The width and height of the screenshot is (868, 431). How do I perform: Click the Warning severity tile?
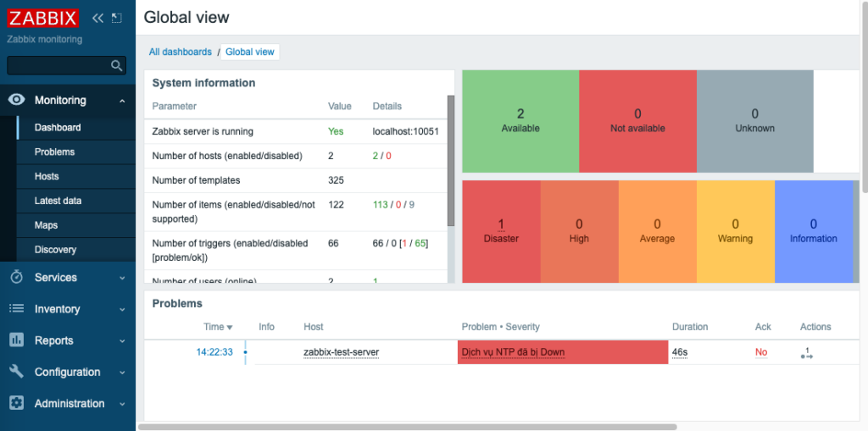click(735, 231)
